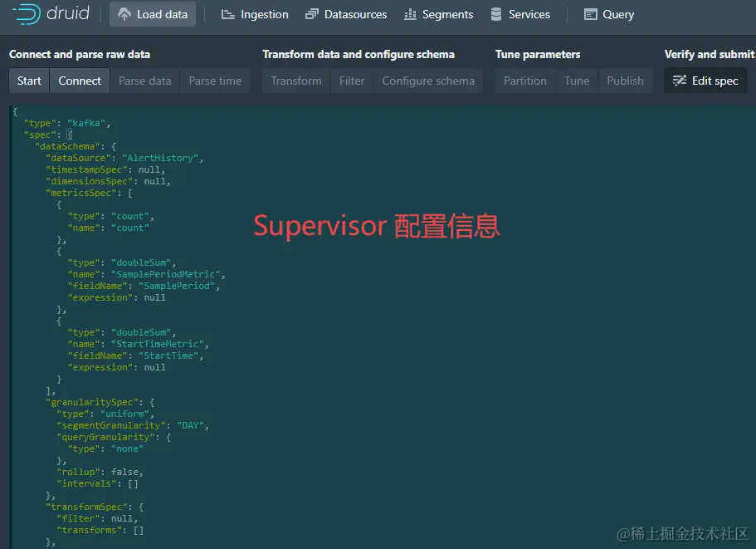
Task: Click the Start step button
Action: (x=28, y=81)
